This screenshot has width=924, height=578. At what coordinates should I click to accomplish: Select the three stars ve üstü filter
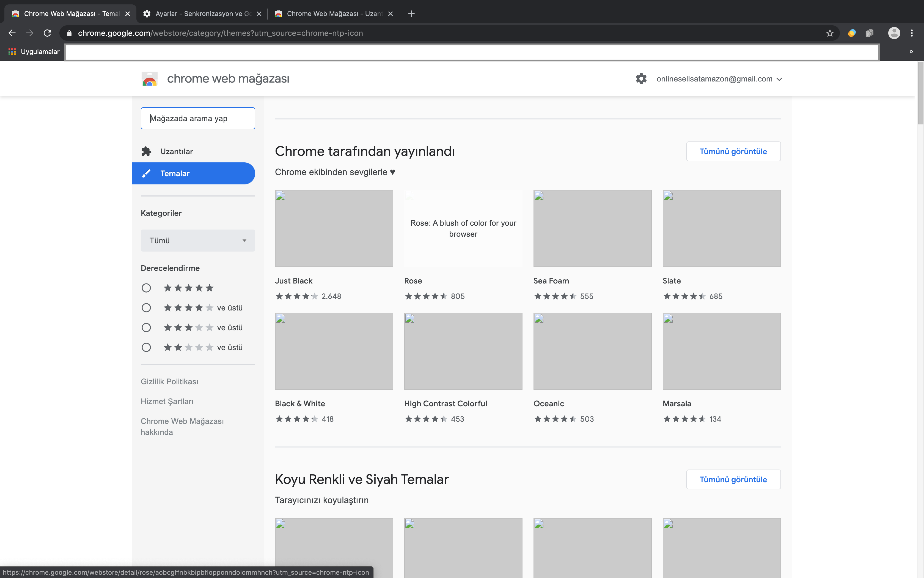[x=146, y=328]
